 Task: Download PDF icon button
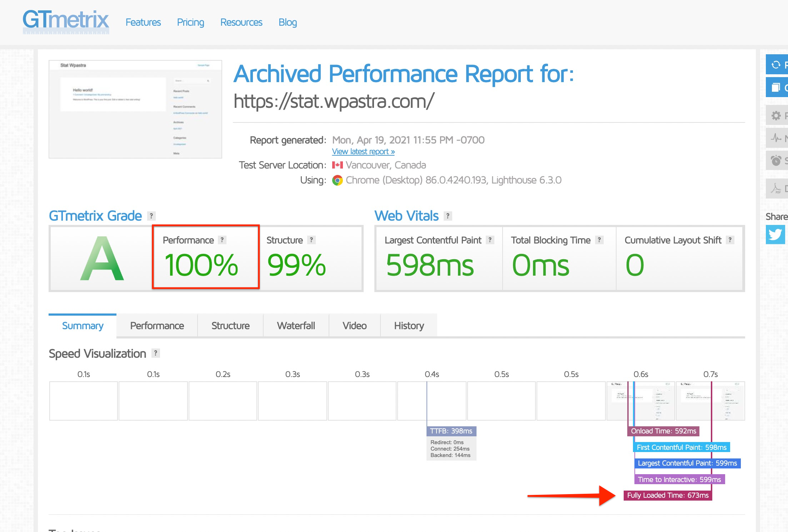point(777,189)
